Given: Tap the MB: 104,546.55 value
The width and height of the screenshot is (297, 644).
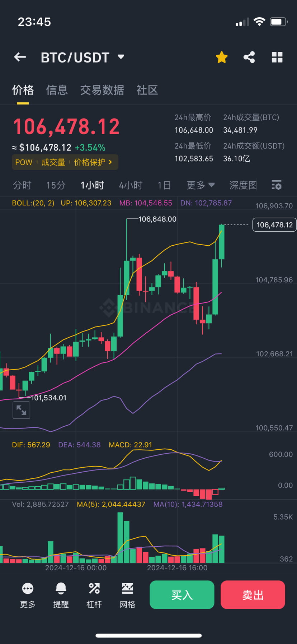Looking at the screenshot, I should coord(146,203).
